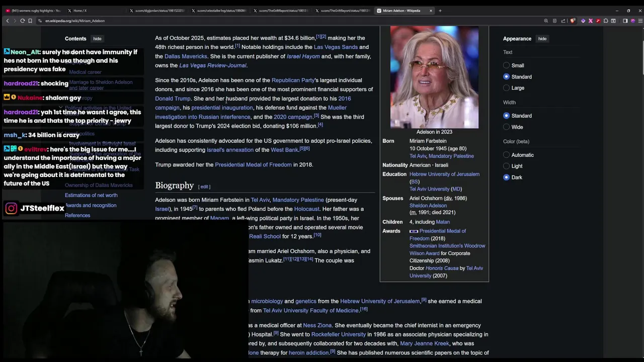Select Automatic color mode
Viewport: 644px width, 362px height.
[506, 155]
